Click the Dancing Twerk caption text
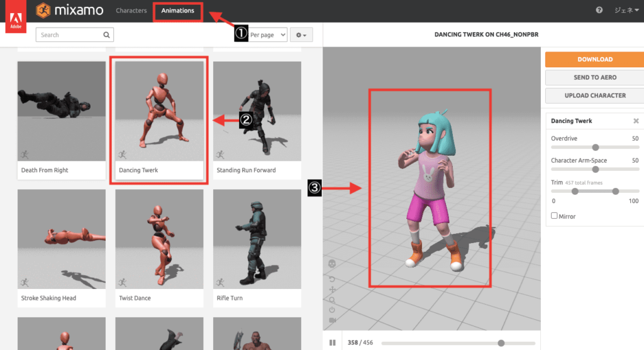The width and height of the screenshot is (644, 350). pos(138,170)
